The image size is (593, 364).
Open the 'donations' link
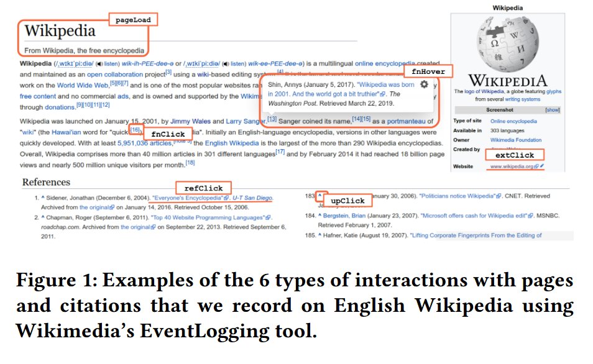pyautogui.click(x=60, y=107)
